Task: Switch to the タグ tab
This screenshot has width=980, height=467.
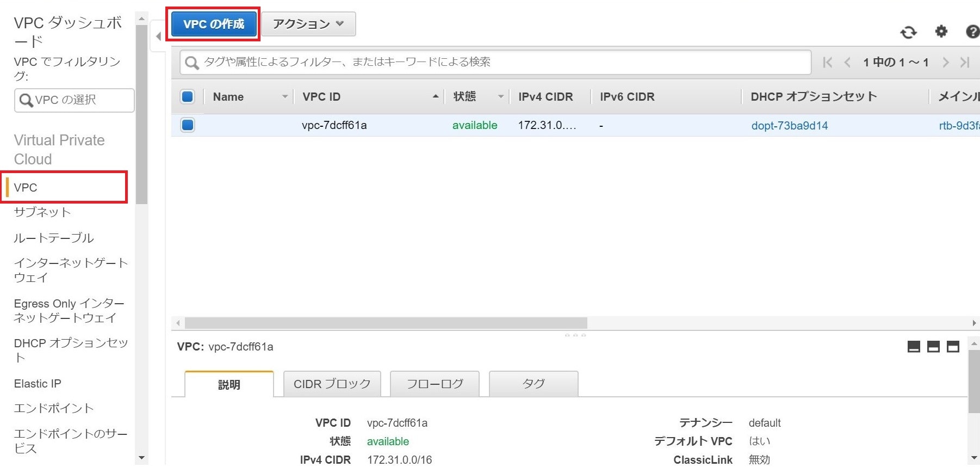Action: pyautogui.click(x=534, y=384)
